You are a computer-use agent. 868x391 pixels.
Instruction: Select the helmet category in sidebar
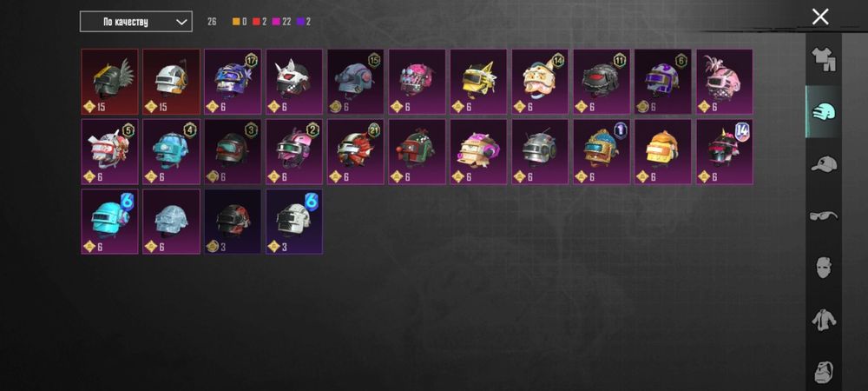tap(824, 111)
